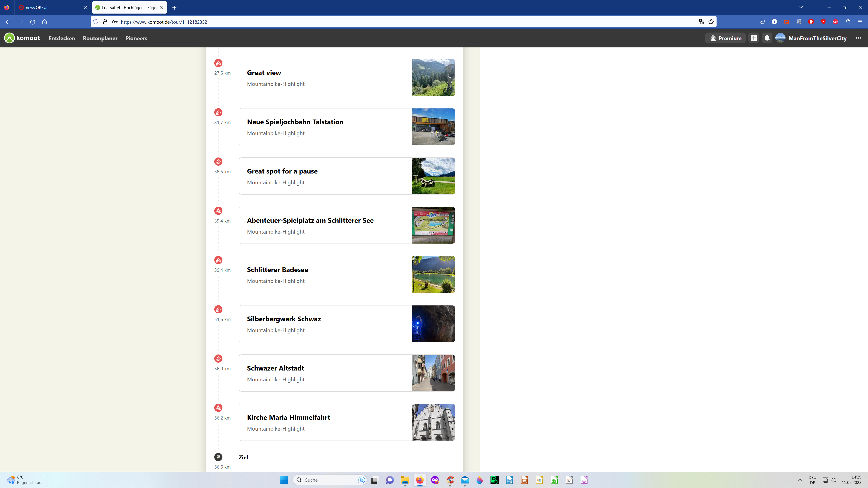Viewport: 868px width, 488px height.
Task: Open Kirche Maria Himmelfahrt highlight
Action: (x=347, y=422)
